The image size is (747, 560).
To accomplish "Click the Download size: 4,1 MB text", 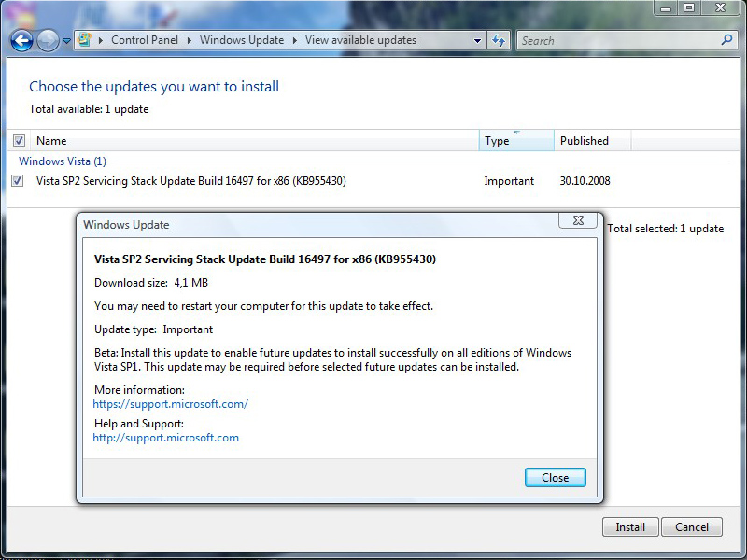I will pos(151,283).
